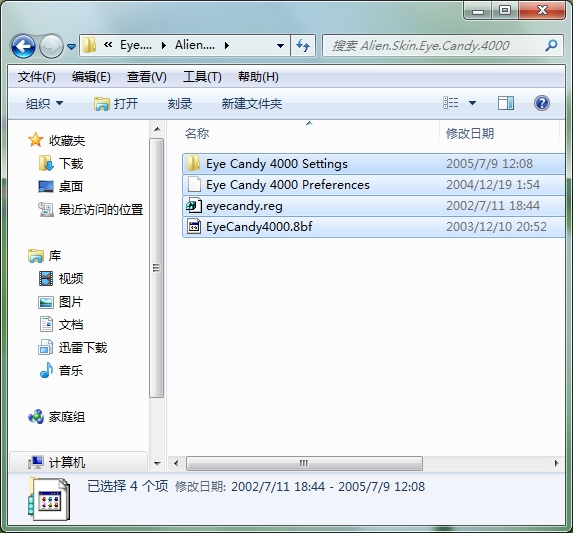Click the 收藏夹 star icon
The image size is (573, 533).
(35, 140)
